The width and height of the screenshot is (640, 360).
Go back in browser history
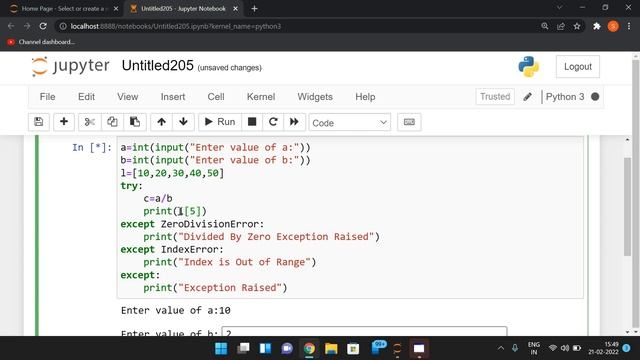(11, 26)
